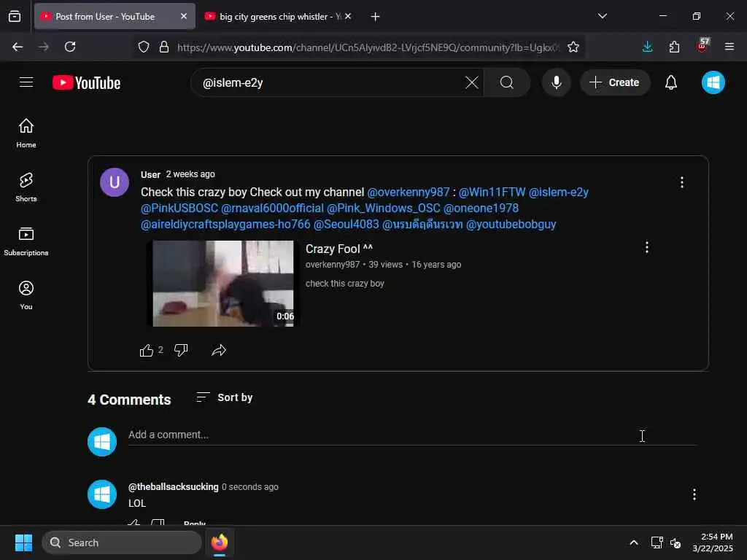Reload the current page
This screenshot has width=747, height=560.
tap(70, 47)
